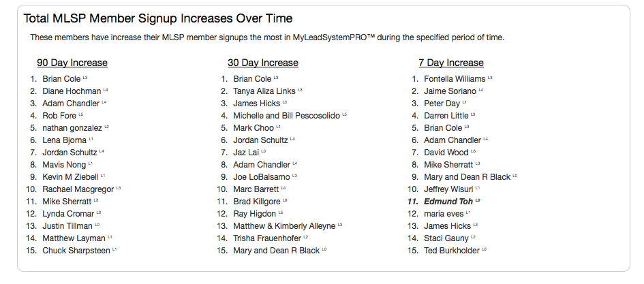
Task: Select the bold Edmund Toh entry
Action: point(448,202)
